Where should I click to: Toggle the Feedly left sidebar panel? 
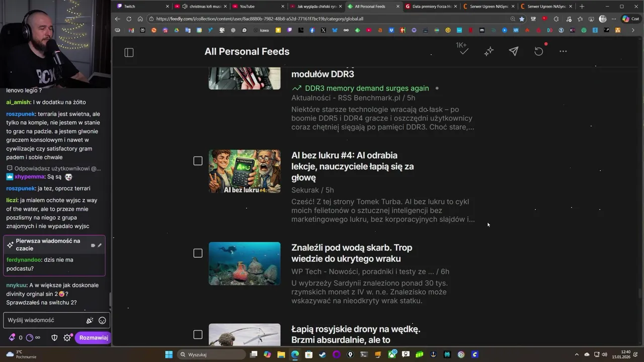129,52
